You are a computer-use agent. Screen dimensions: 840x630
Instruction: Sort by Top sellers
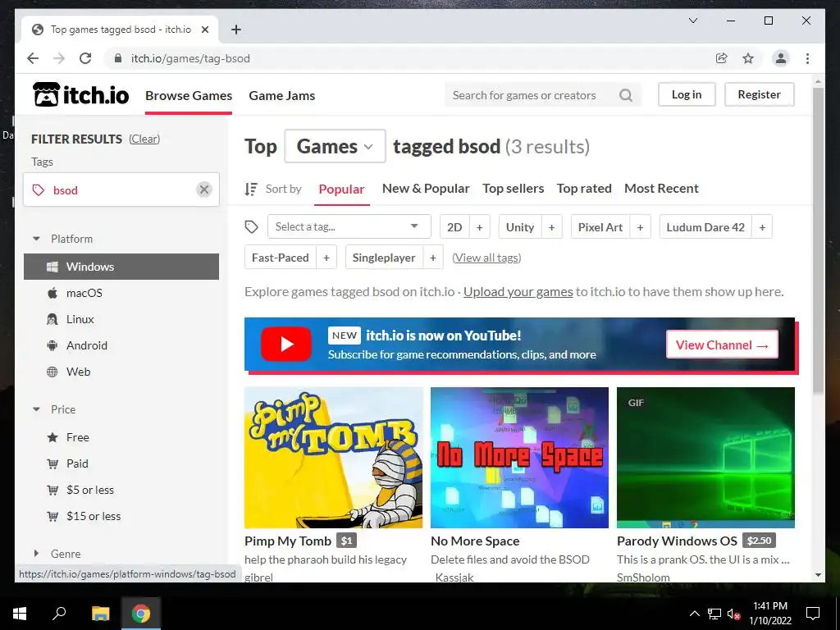click(513, 189)
